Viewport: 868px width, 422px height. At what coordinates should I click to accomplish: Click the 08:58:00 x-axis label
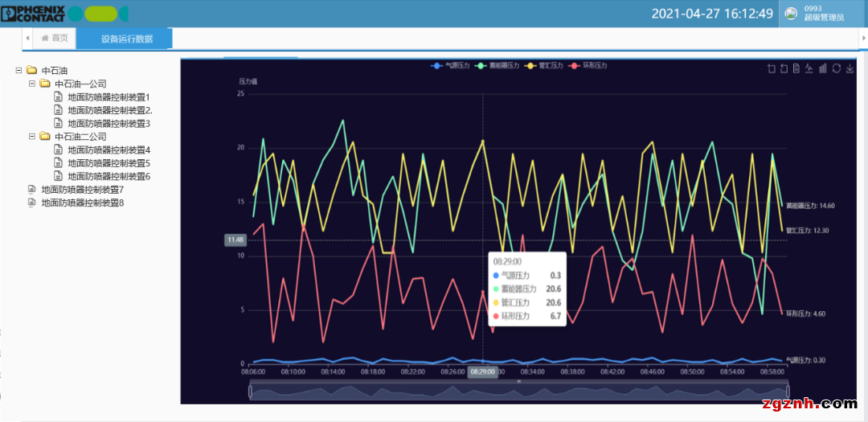point(772,372)
